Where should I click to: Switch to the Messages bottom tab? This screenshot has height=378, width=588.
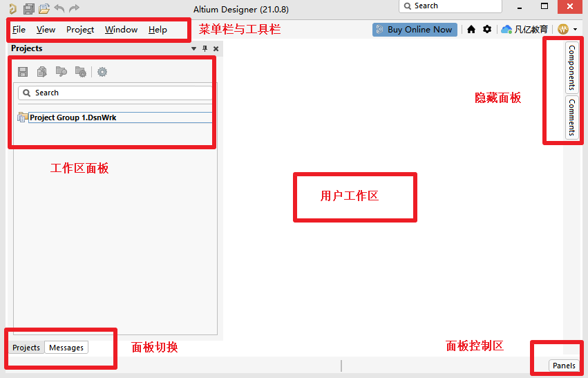point(66,348)
